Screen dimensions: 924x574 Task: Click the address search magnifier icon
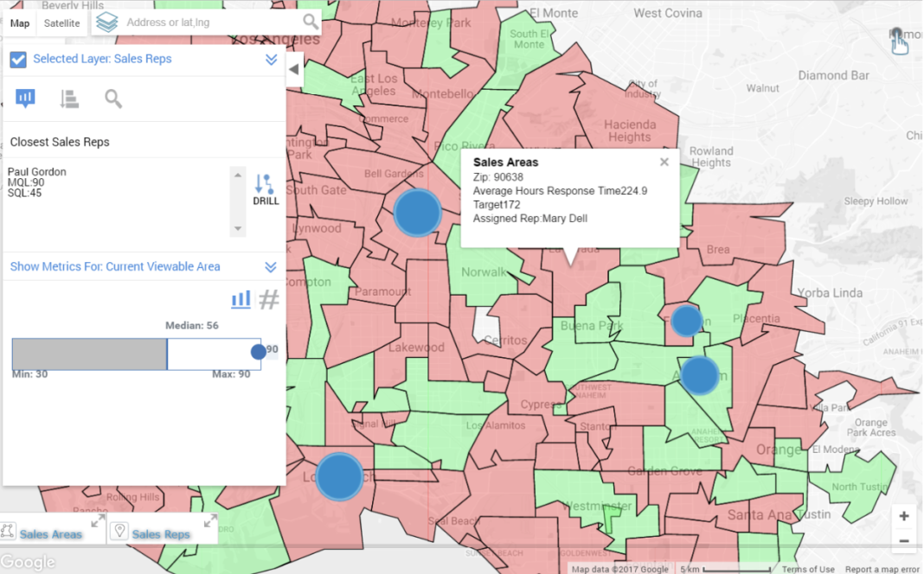310,22
